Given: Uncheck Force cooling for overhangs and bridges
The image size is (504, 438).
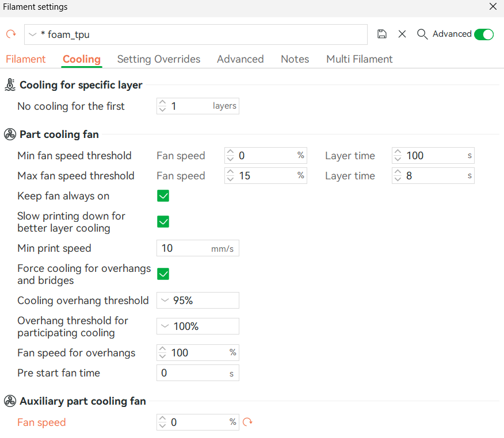Looking at the screenshot, I should click(163, 274).
